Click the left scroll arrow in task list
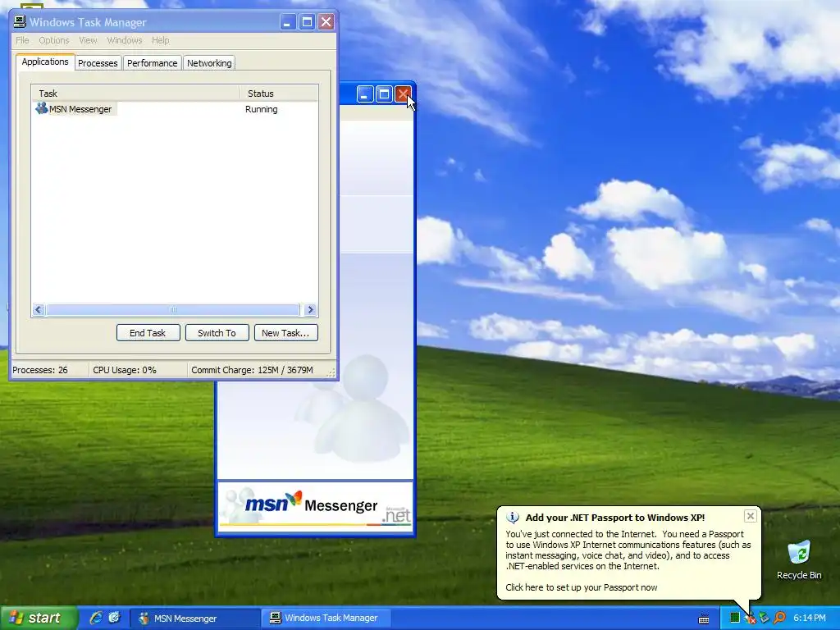 (38, 309)
